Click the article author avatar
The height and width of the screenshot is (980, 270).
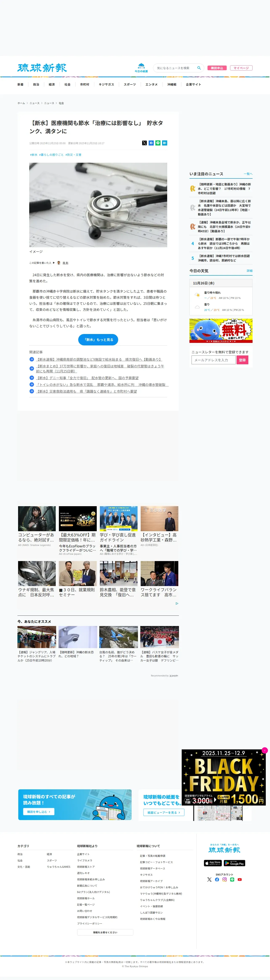click(x=59, y=263)
